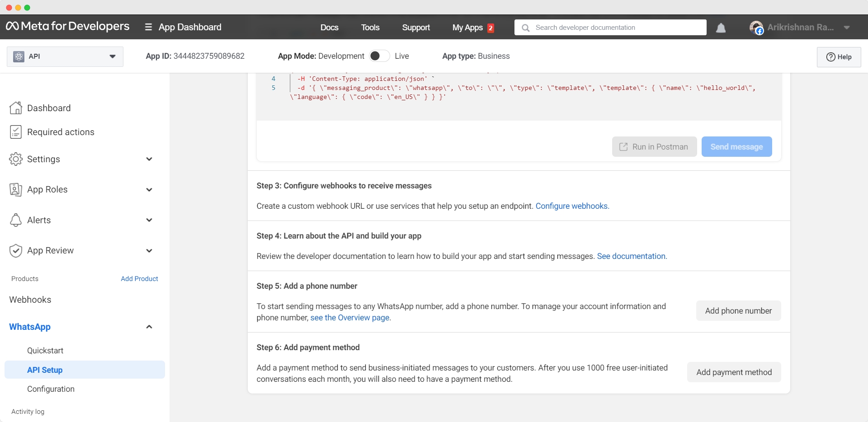Click the App Dashboard title
The width and height of the screenshot is (868, 422).
(190, 27)
